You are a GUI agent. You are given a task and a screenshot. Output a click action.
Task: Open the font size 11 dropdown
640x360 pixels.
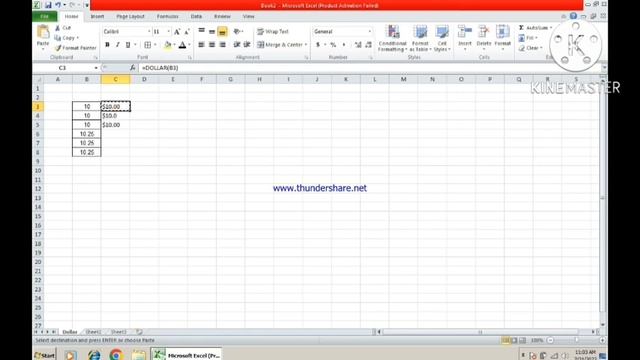(x=169, y=31)
